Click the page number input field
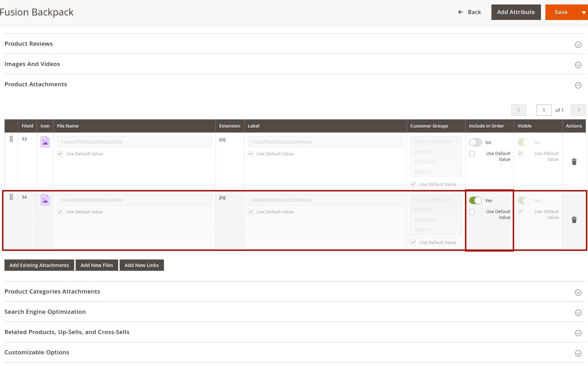 pos(544,110)
